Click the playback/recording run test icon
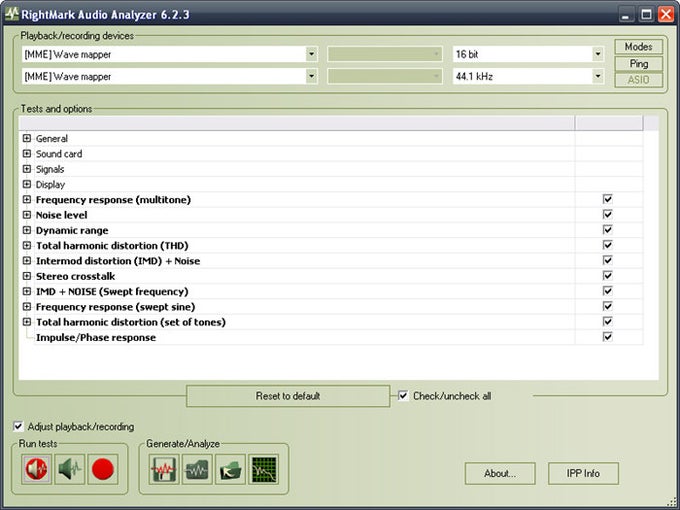Viewport: 680px width, 510px height. pyautogui.click(x=36, y=469)
